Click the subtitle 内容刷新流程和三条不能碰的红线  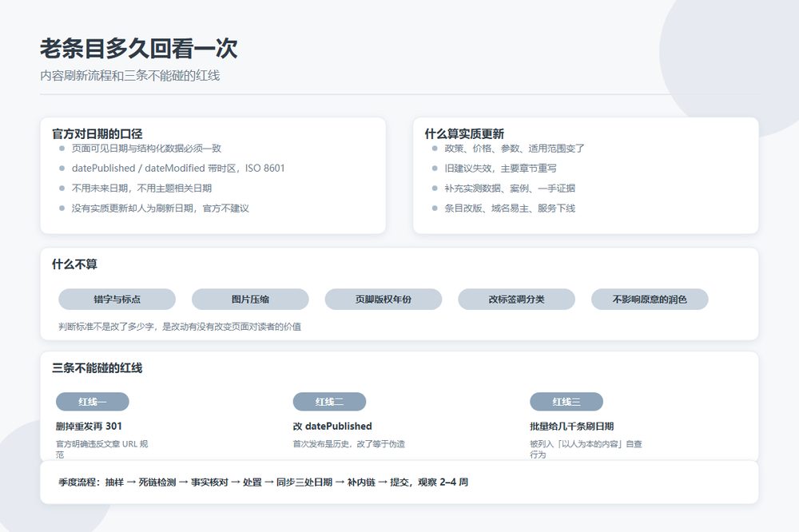point(130,76)
